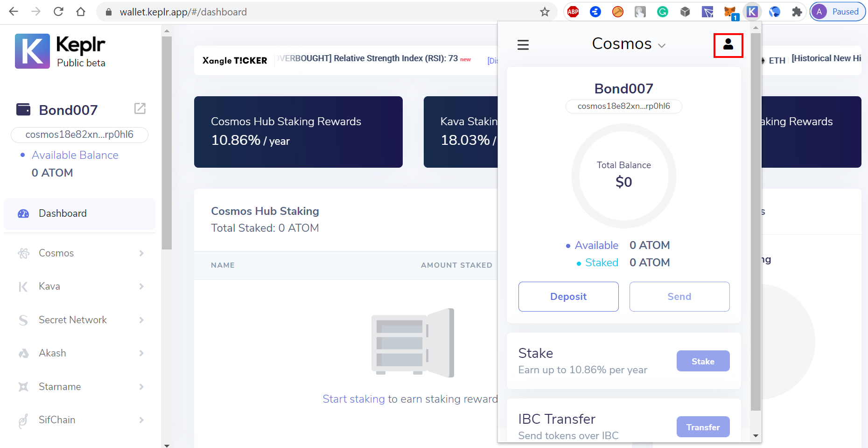Expand the Cosmos chevron in sidebar
This screenshot has height=448, width=868.
(141, 253)
